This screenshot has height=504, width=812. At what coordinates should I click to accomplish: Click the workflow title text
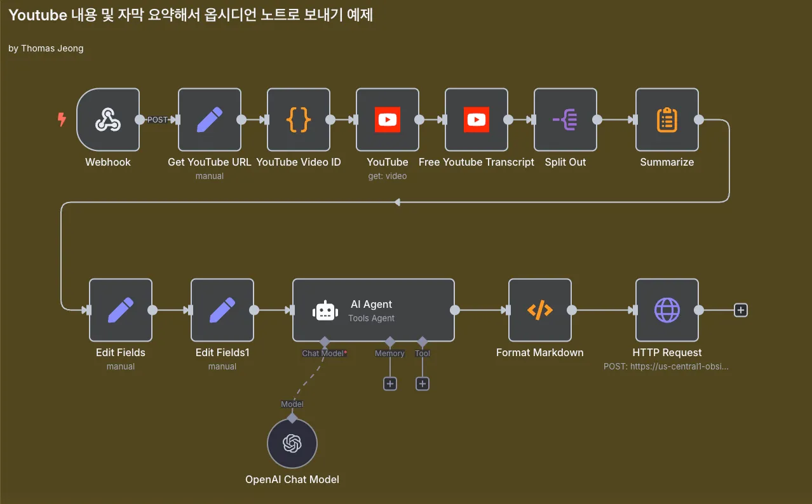click(191, 16)
